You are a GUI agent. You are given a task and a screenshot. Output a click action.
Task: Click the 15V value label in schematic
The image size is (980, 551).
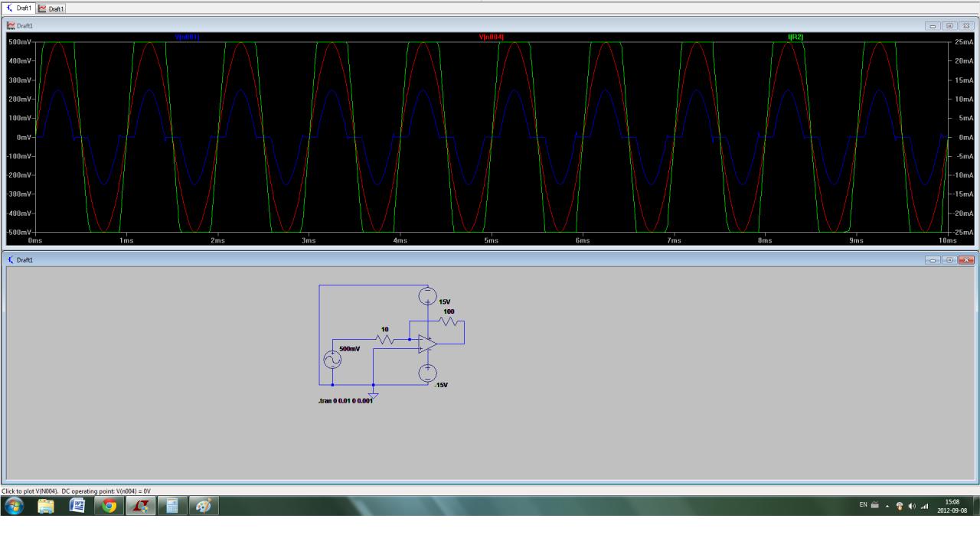[x=444, y=302]
